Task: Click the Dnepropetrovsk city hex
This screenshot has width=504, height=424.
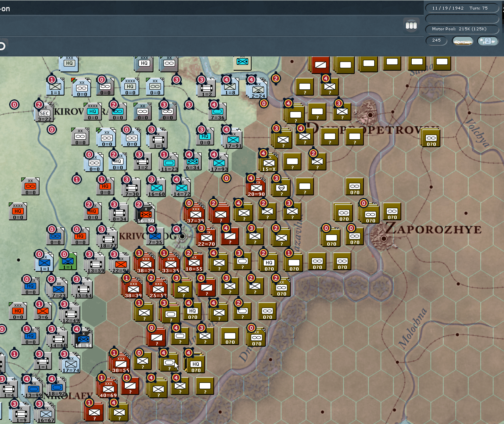Action: pyautogui.click(x=370, y=114)
